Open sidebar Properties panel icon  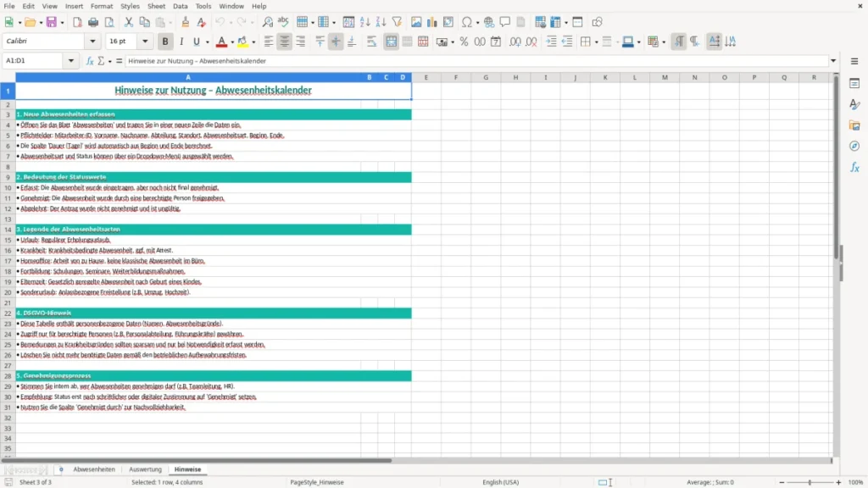coord(854,84)
